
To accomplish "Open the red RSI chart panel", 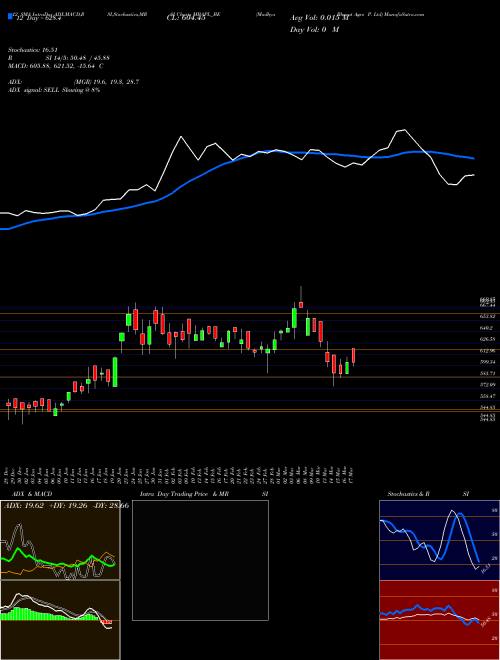I will 439,620.
